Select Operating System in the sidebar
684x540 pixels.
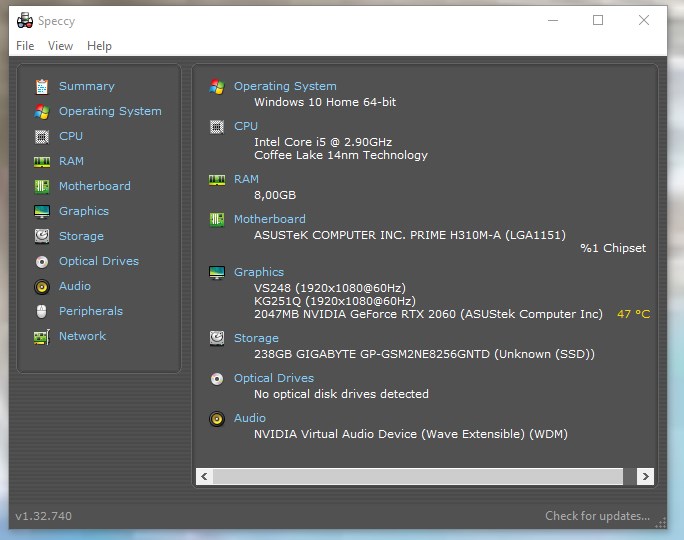coord(110,111)
